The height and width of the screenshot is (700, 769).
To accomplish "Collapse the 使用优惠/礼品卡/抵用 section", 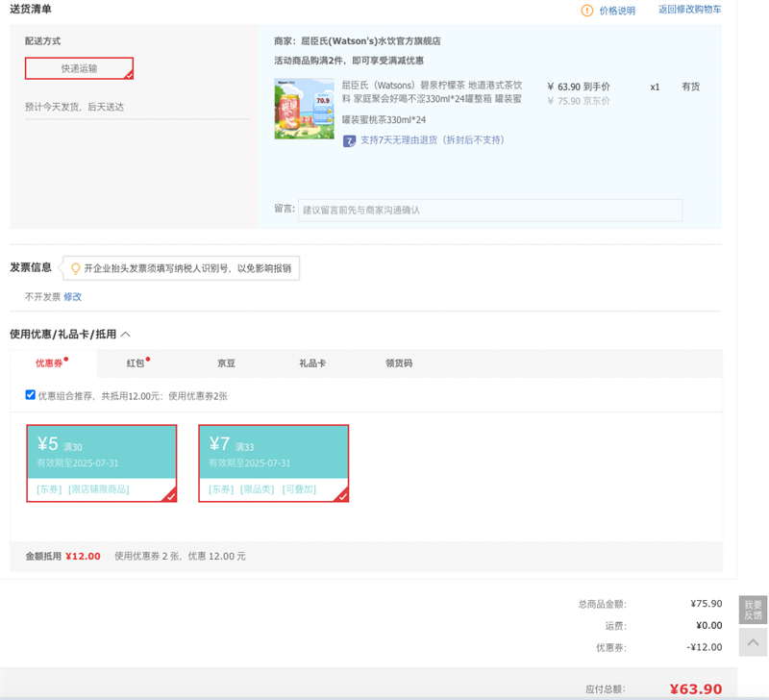I will tap(126, 335).
